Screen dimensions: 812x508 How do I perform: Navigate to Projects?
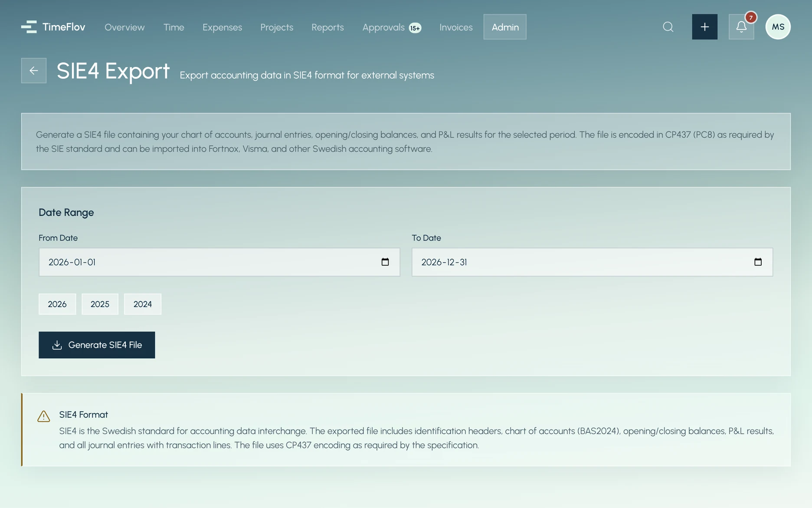click(277, 27)
